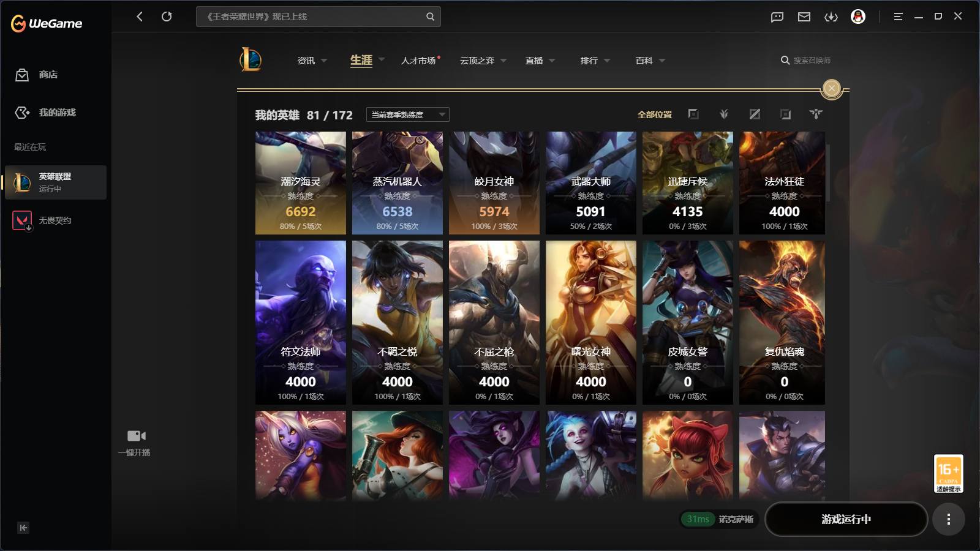Click the QQ penguin account avatar
This screenshot has width=980, height=551.
tap(858, 17)
